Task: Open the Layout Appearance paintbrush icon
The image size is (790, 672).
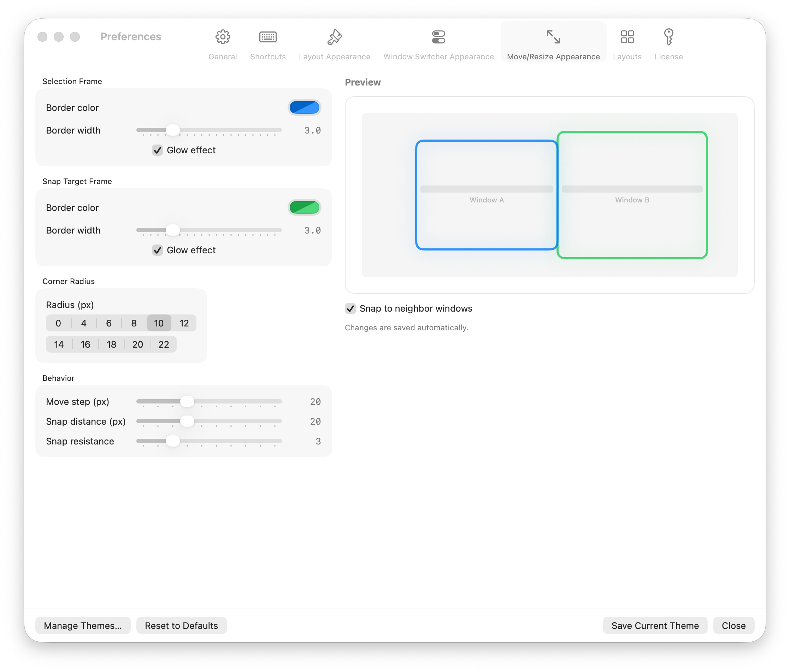Action: (335, 37)
